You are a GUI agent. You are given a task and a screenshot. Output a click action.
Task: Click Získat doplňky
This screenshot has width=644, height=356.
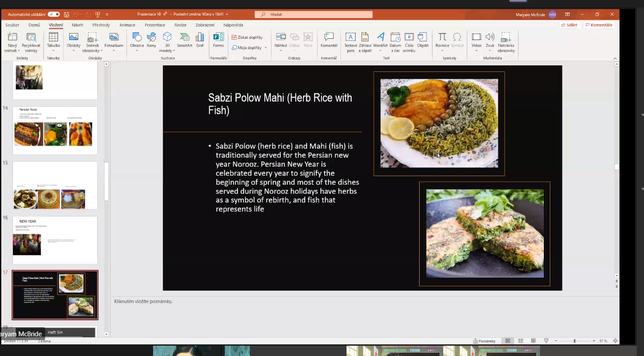[x=247, y=37]
